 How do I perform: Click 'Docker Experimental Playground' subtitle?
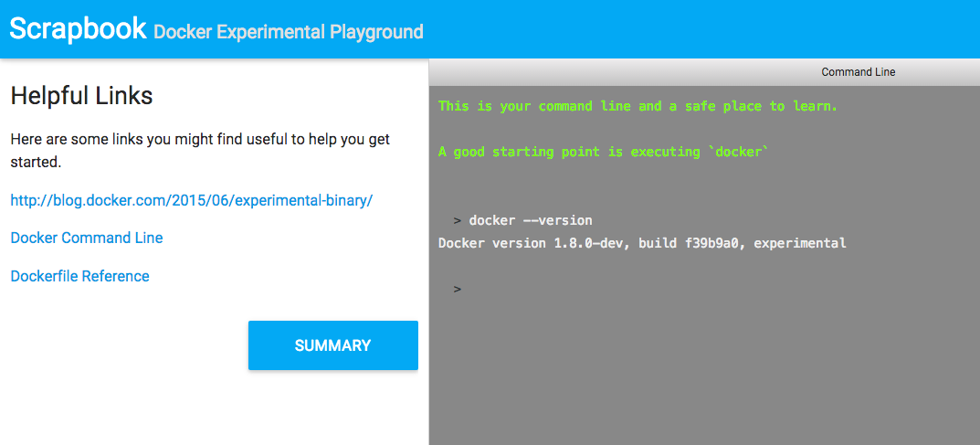click(x=289, y=32)
